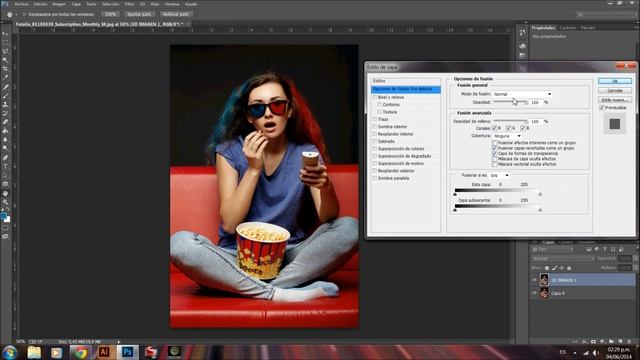Open Fusionar si es dropdown
The height and width of the screenshot is (360, 640).
pos(500,176)
